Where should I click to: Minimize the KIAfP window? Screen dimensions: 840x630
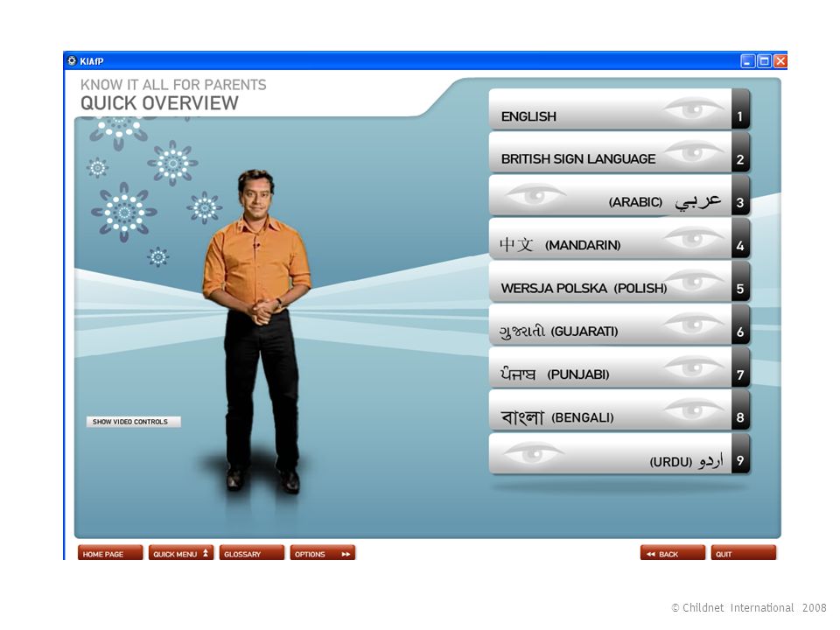coord(748,61)
